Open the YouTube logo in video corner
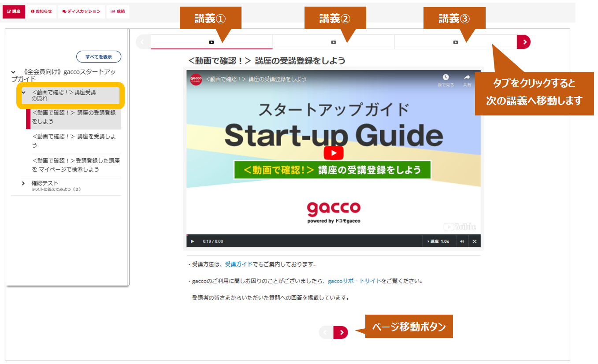 (460, 227)
